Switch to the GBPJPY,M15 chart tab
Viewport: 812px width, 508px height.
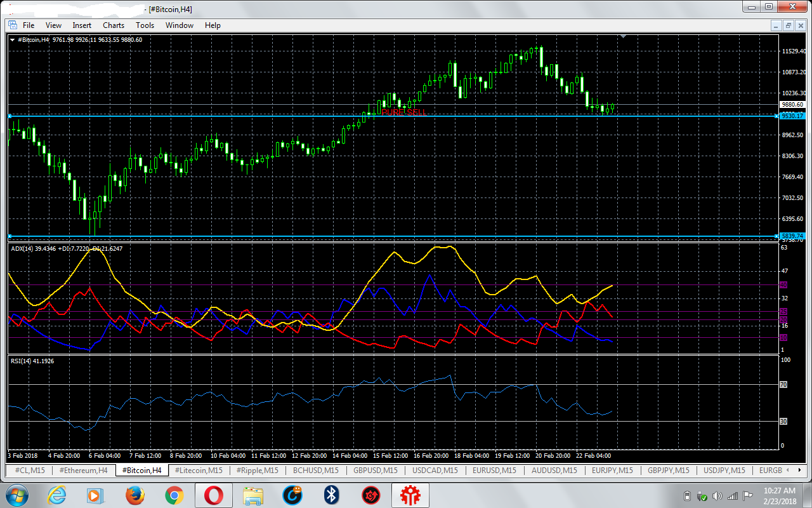click(x=668, y=471)
